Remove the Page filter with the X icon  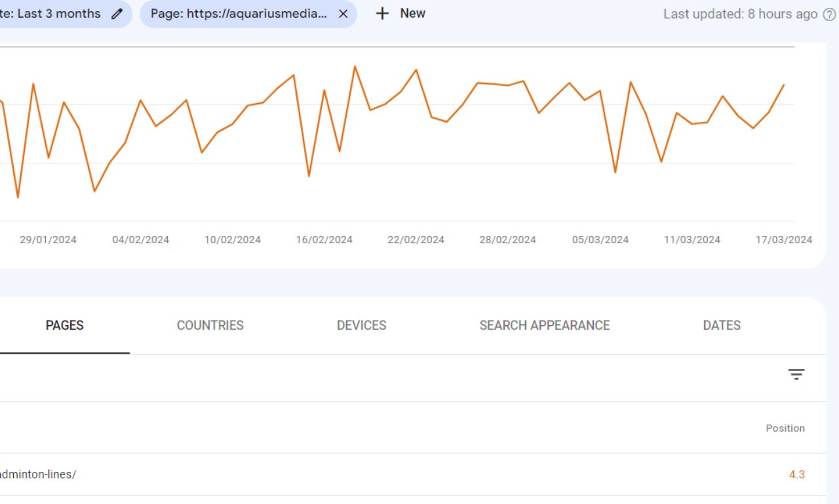point(343,13)
